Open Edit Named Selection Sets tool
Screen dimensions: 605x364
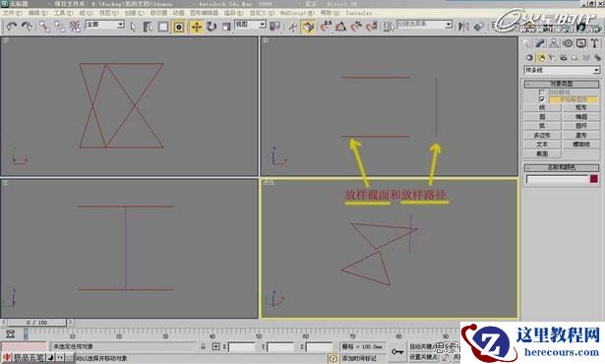click(389, 27)
